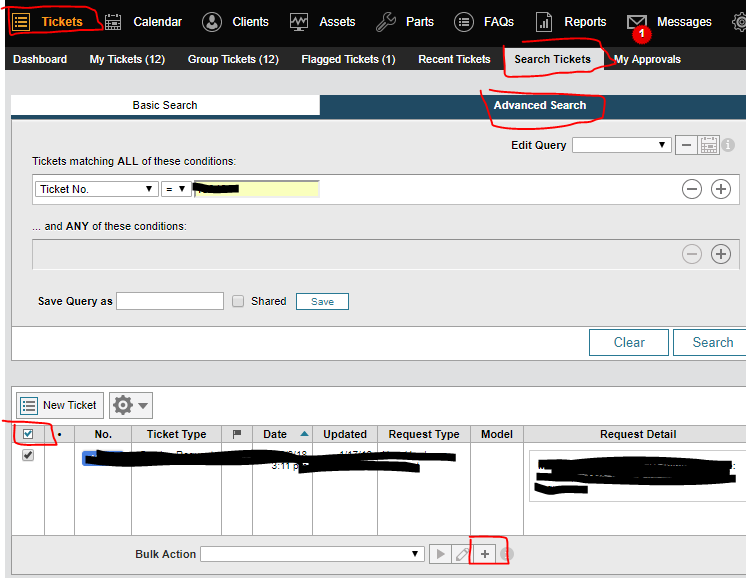Viewport: 746px width, 578px height.
Task: Open the redacted ticket number link
Action: point(102,459)
